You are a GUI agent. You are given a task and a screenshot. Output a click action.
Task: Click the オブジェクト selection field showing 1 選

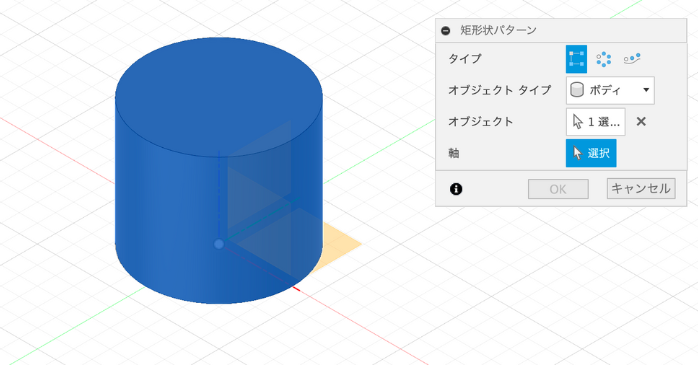pos(596,122)
